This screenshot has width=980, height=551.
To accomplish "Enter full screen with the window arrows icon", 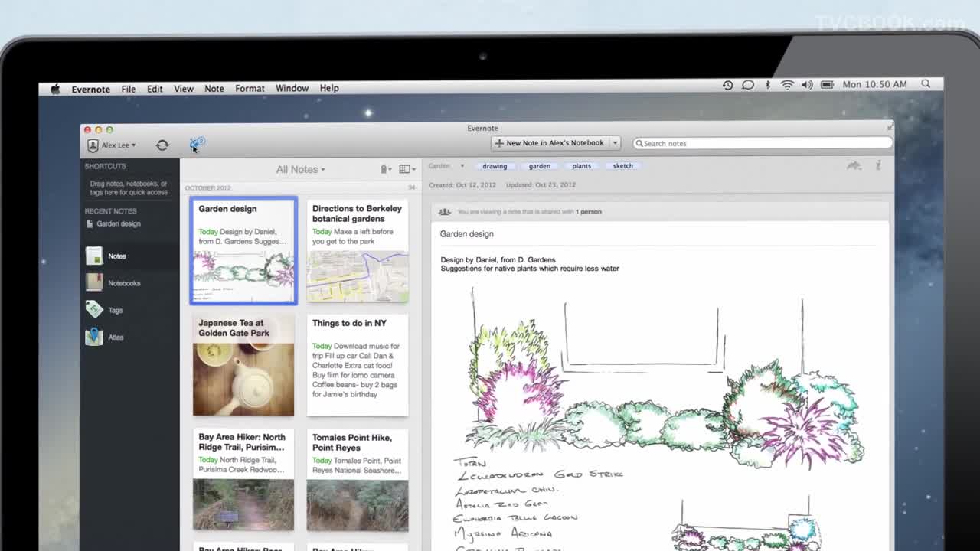I will coord(890,128).
